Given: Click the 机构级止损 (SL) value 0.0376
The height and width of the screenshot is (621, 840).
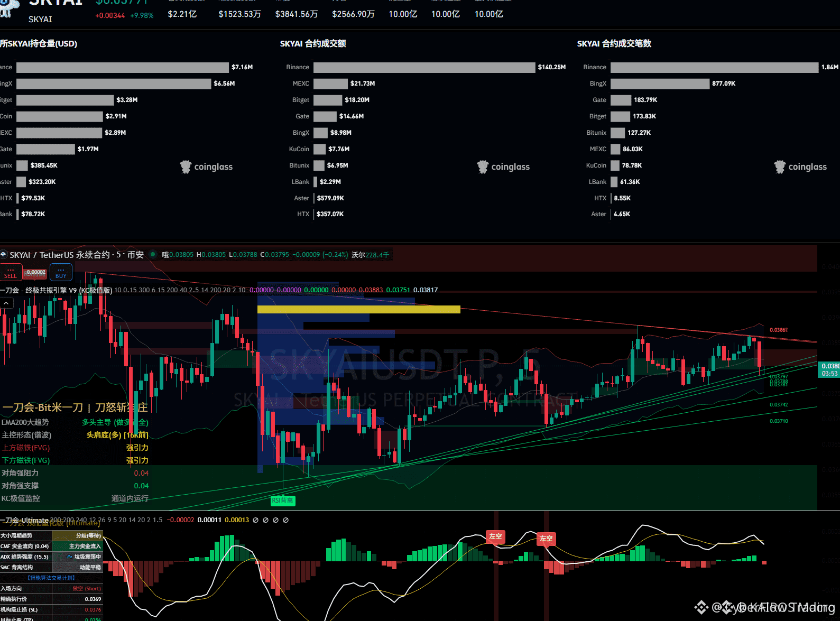Looking at the screenshot, I should 93,609.
